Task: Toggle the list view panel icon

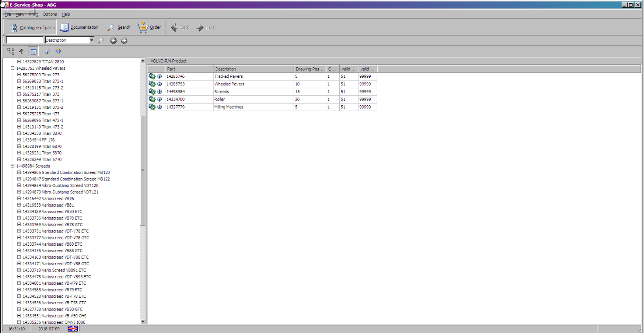Action: click(34, 52)
